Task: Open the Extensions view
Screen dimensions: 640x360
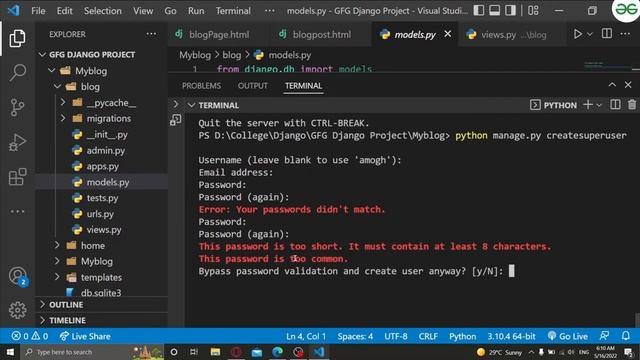Action: point(17,177)
